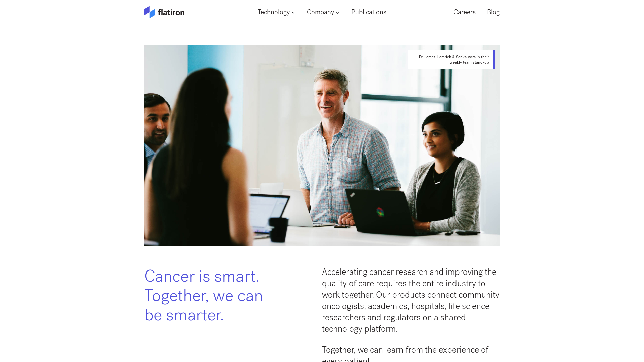644x362 pixels.
Task: Expand the chevron next to Technology
Action: pos(293,13)
